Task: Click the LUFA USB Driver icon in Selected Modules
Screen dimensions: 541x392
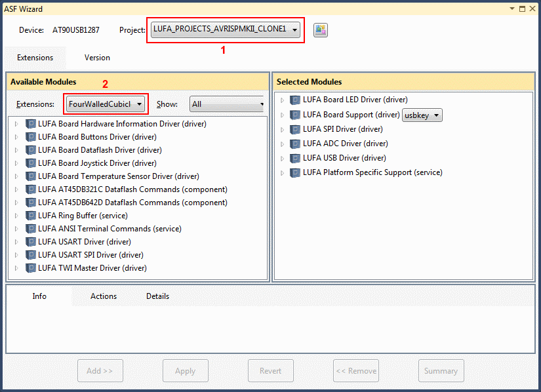Action: tap(294, 157)
